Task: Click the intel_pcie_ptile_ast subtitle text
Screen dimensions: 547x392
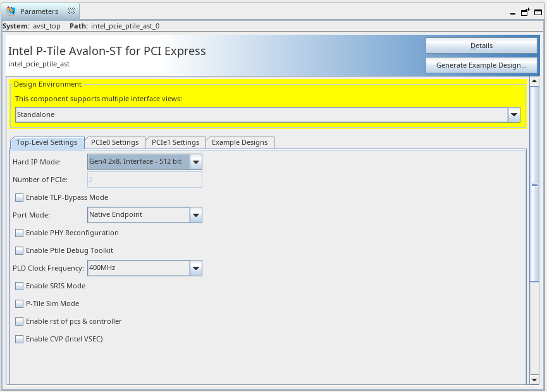Action: [x=39, y=64]
